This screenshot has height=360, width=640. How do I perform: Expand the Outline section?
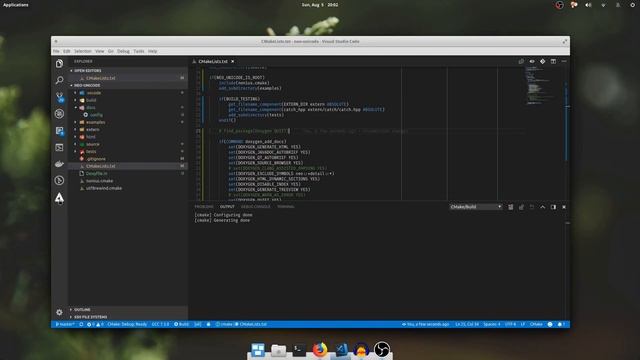tap(128, 309)
